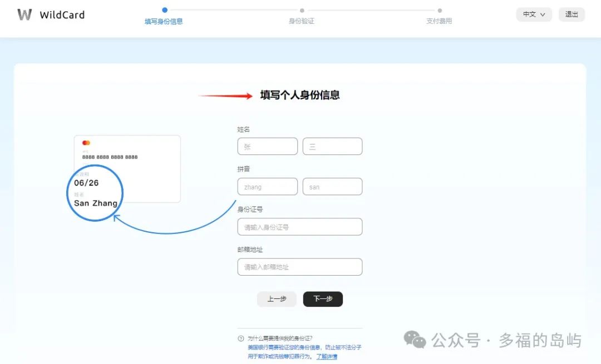Click the 邮箱地址 email input field

point(299,267)
